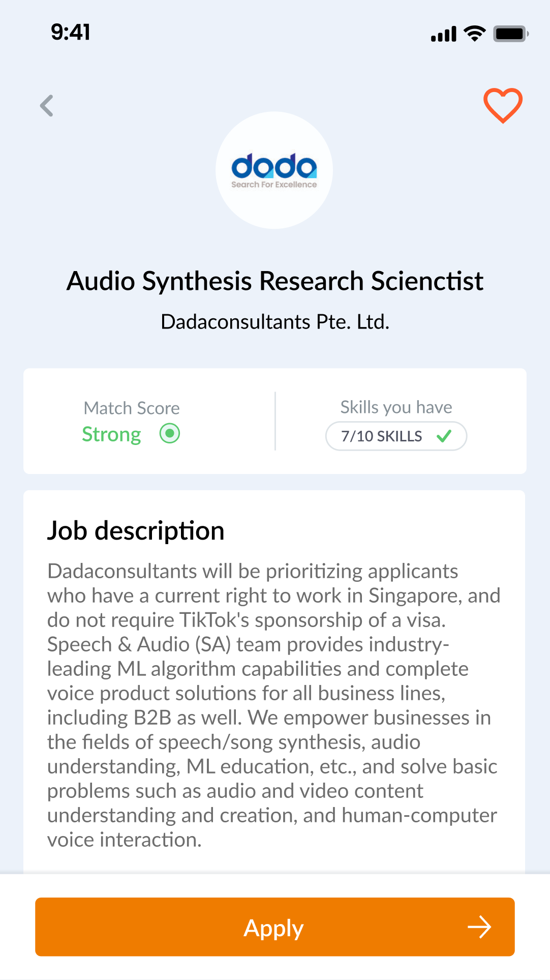Select the Strong match radio indicator
Viewport: 550px width, 980px height.
click(x=170, y=434)
